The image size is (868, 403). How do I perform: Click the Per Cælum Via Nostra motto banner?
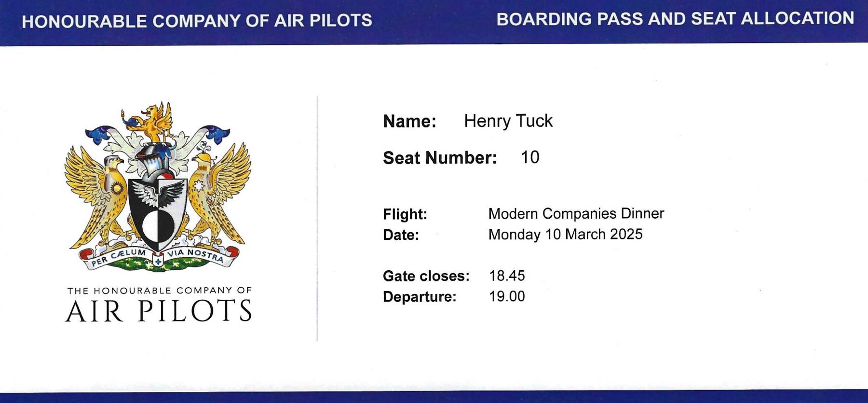(158, 256)
